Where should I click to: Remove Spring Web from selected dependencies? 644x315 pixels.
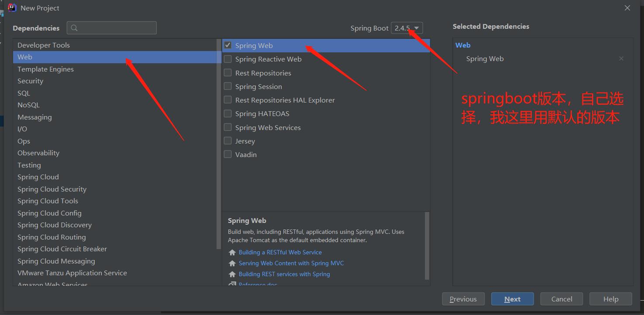(x=621, y=58)
